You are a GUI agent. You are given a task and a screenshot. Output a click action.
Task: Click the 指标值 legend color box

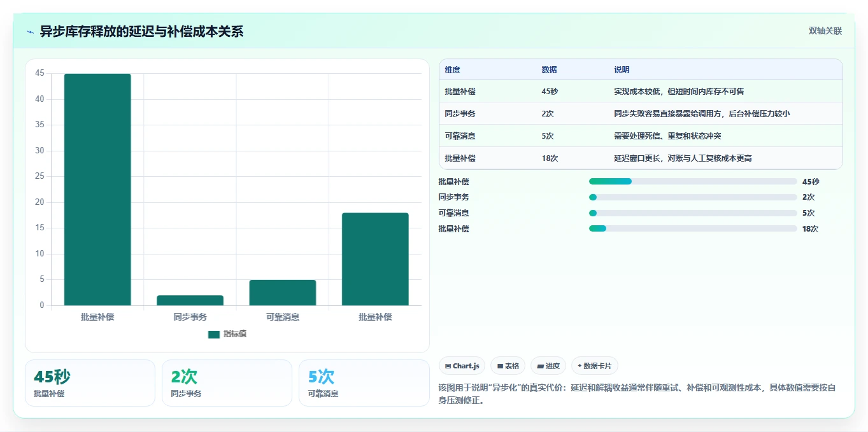pyautogui.click(x=213, y=334)
